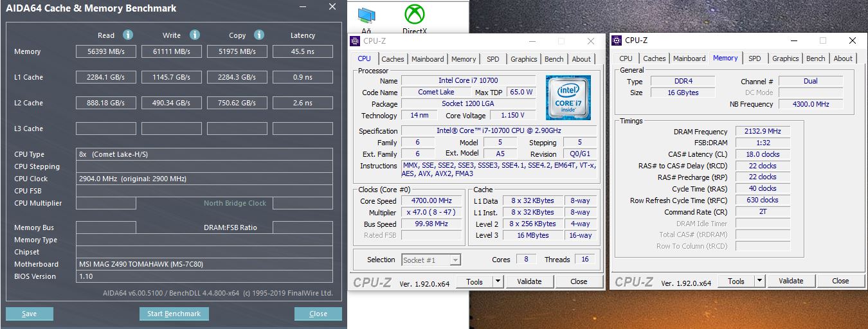Open the Graphics tab in the right CPU-Z window
This screenshot has height=329, width=868.
click(x=786, y=58)
